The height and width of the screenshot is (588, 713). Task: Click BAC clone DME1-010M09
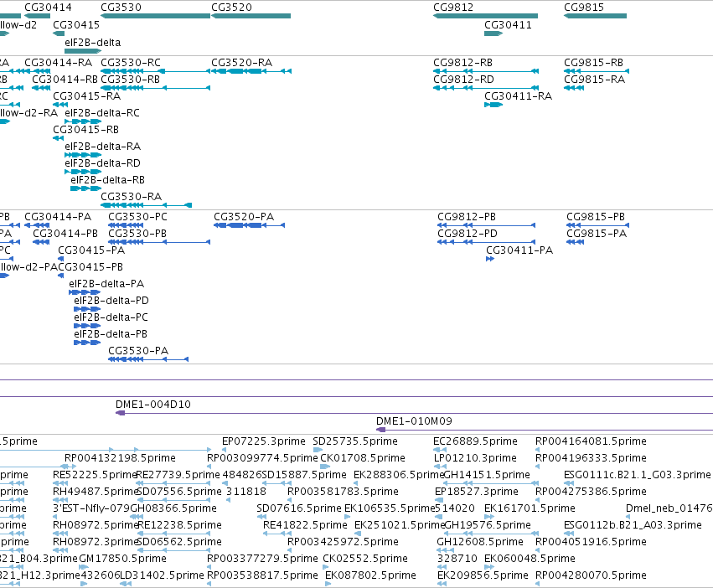[414, 421]
